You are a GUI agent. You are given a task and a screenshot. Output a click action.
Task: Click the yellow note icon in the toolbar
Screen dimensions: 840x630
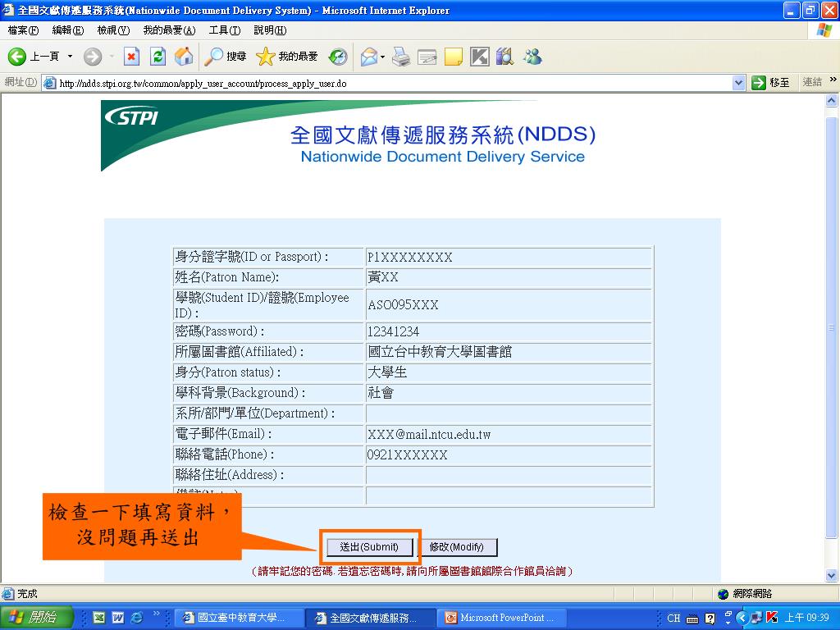(453, 57)
